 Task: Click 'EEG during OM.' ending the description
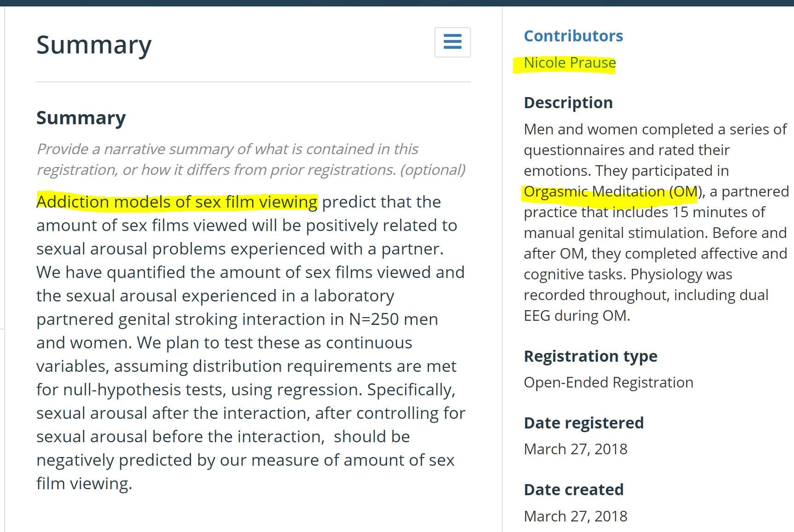(577, 316)
